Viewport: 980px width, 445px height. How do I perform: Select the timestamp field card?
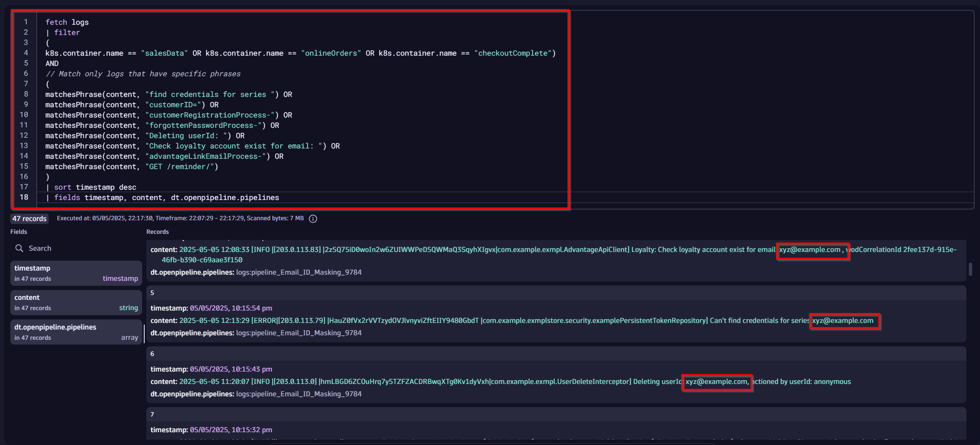click(76, 273)
